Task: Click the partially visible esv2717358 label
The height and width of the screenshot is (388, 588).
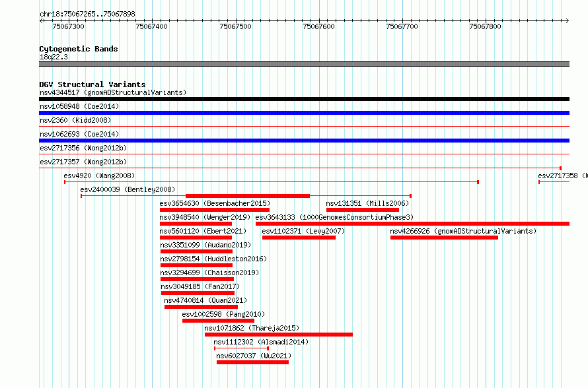Action: click(x=562, y=176)
